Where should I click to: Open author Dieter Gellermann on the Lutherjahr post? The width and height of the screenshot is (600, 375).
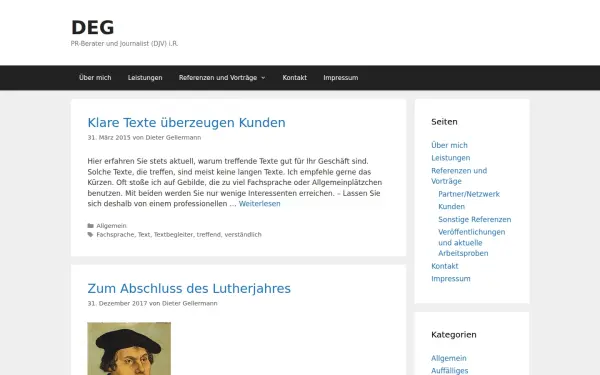pos(189,303)
